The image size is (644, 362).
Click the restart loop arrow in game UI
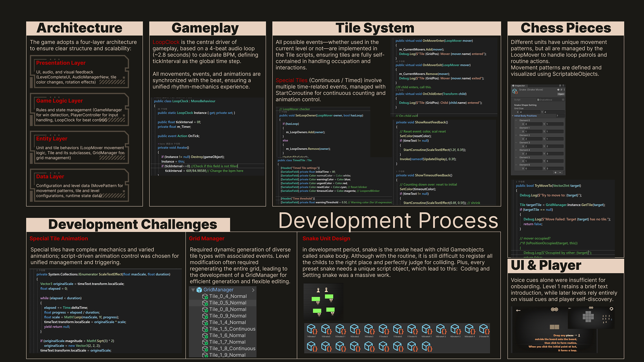point(612,309)
